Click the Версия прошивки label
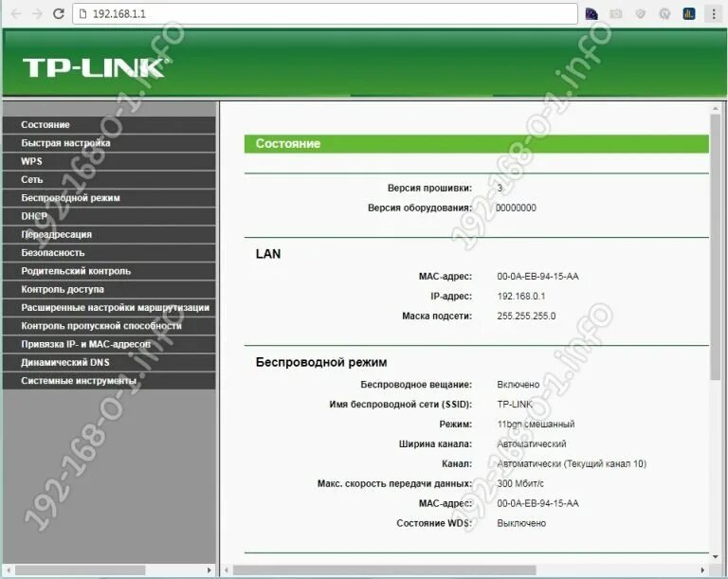The width and height of the screenshot is (728, 579). point(429,188)
